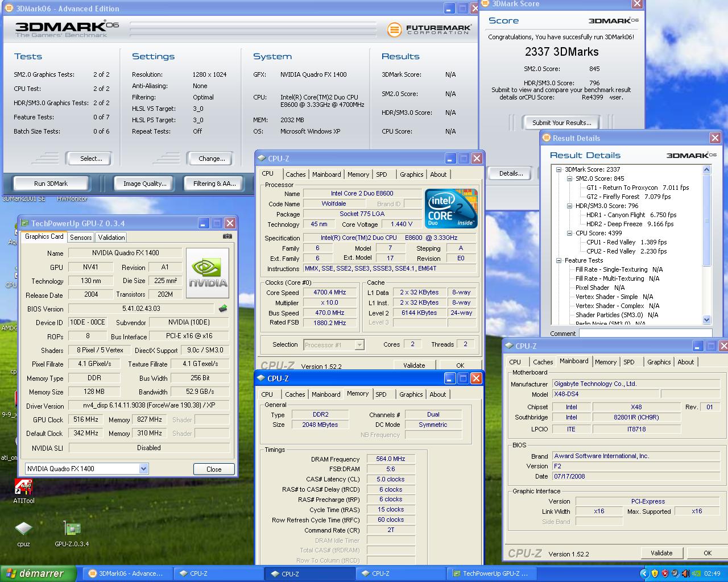Image resolution: width=728 pixels, height=582 pixels.
Task: Click the NVIDIA logo in GPU-Z
Action: (x=208, y=273)
